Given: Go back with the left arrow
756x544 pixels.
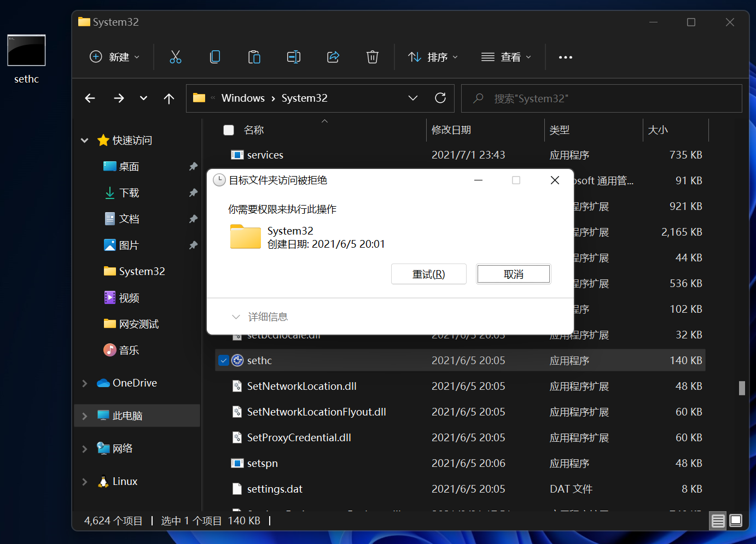Looking at the screenshot, I should pos(90,98).
